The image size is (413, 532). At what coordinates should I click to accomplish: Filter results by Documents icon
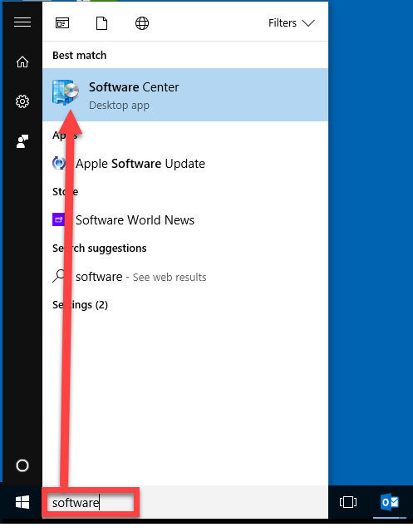tap(101, 23)
